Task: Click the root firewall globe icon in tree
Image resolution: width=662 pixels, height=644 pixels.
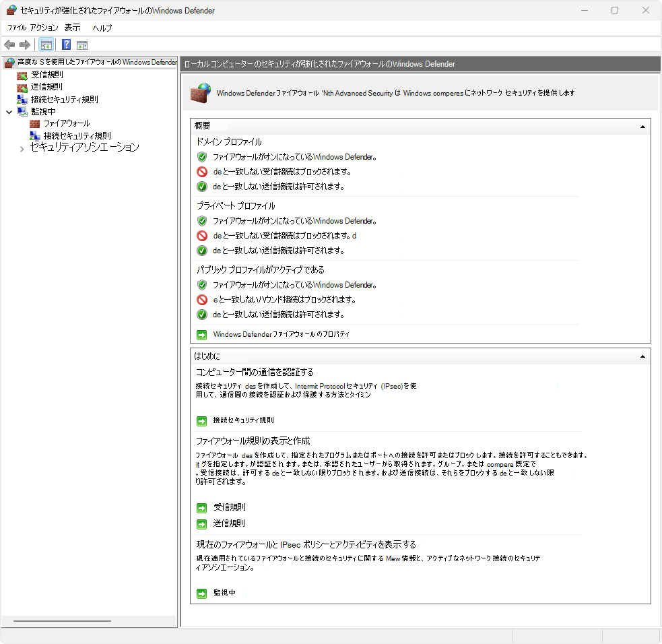Action: [x=9, y=63]
